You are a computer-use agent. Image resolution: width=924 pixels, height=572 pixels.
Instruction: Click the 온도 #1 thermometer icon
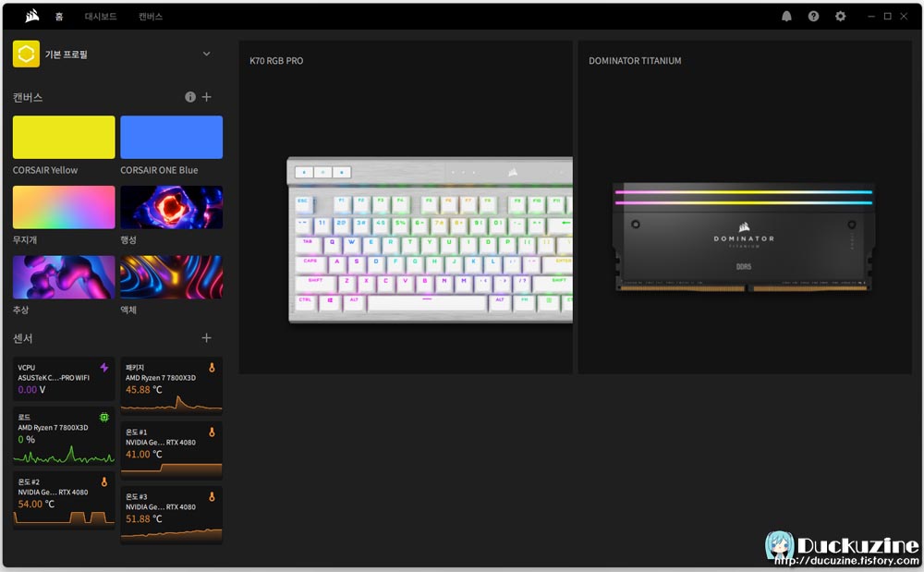(x=213, y=432)
